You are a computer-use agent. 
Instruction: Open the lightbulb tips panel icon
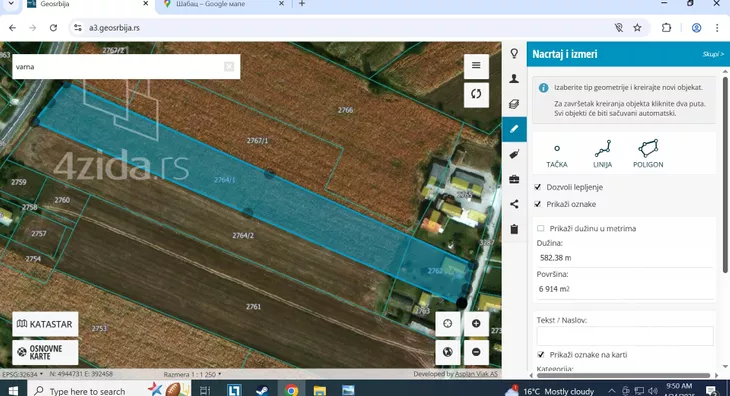514,54
